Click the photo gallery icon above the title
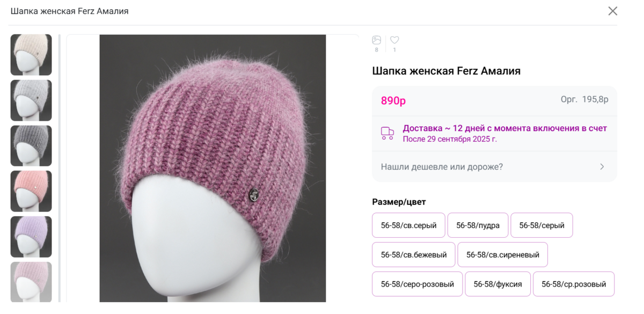 (x=376, y=40)
